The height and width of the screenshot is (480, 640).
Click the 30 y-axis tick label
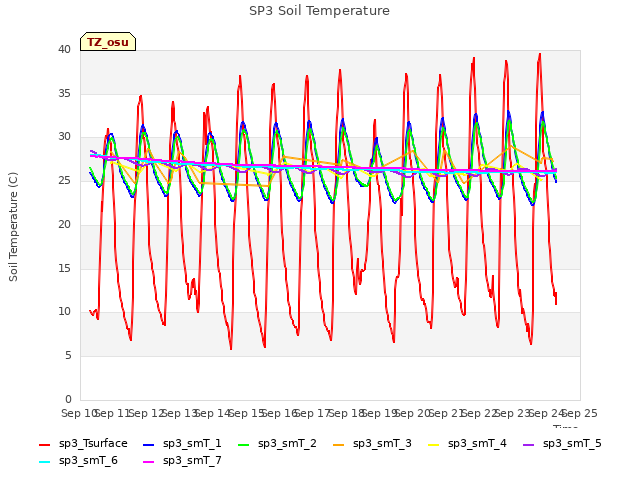(64, 136)
